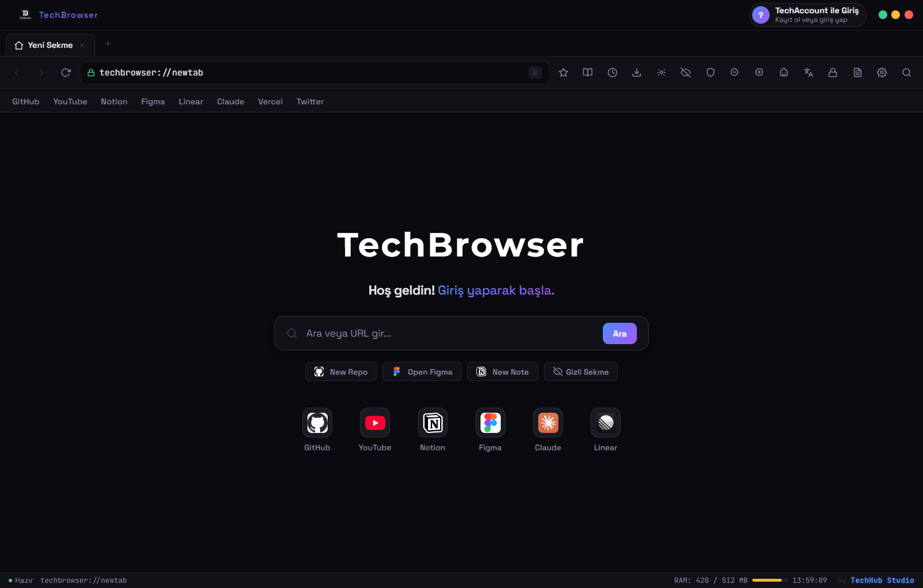This screenshot has width=923, height=588.
Task: Open a new tab with plus button
Action: point(108,44)
